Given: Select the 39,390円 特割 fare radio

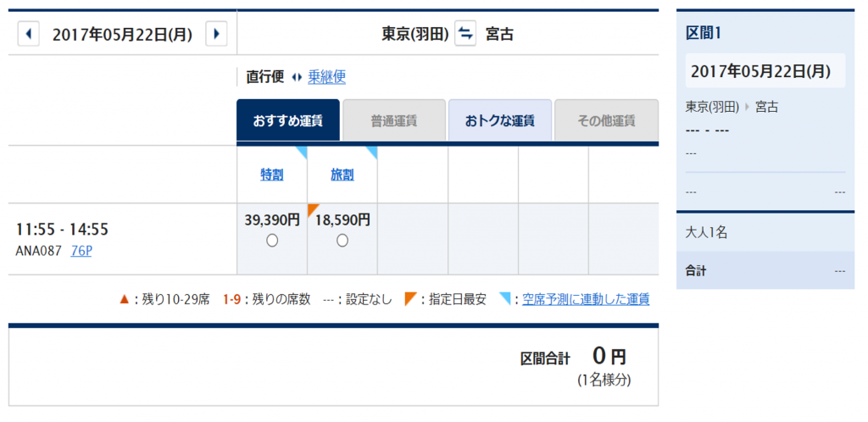Looking at the screenshot, I should (x=272, y=241).
